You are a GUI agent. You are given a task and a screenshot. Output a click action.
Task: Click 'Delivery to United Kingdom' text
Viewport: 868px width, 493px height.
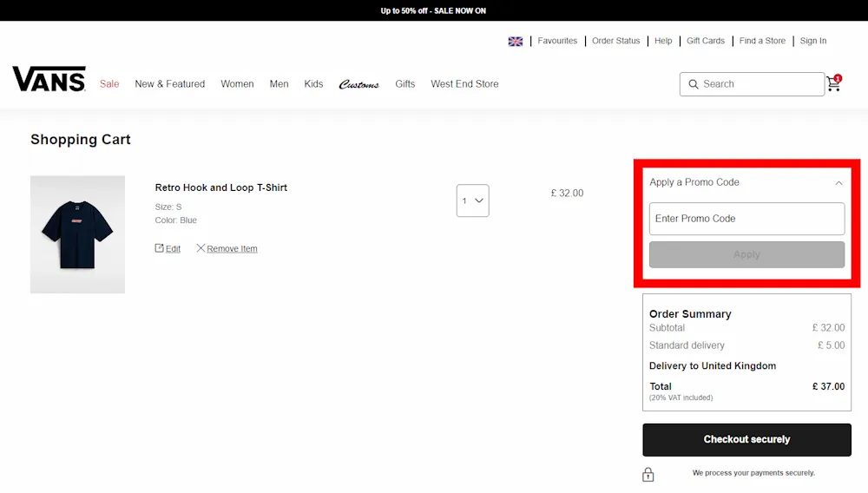(x=713, y=365)
